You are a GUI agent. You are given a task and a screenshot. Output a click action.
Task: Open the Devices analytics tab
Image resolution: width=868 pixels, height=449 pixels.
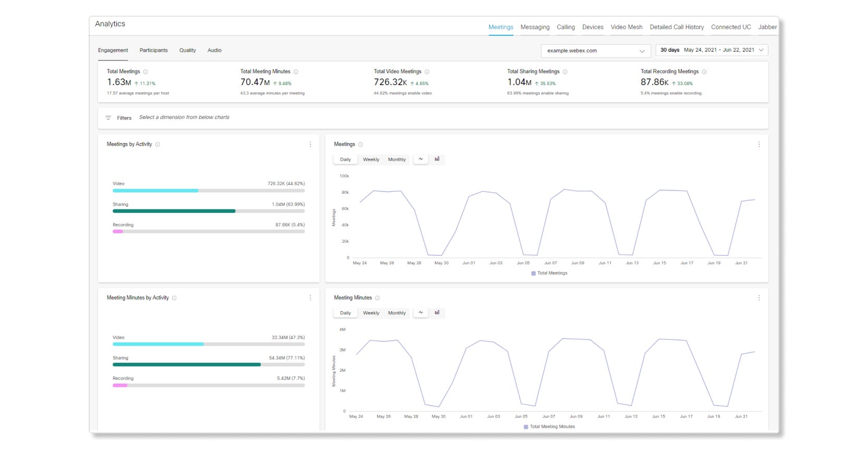tap(593, 27)
